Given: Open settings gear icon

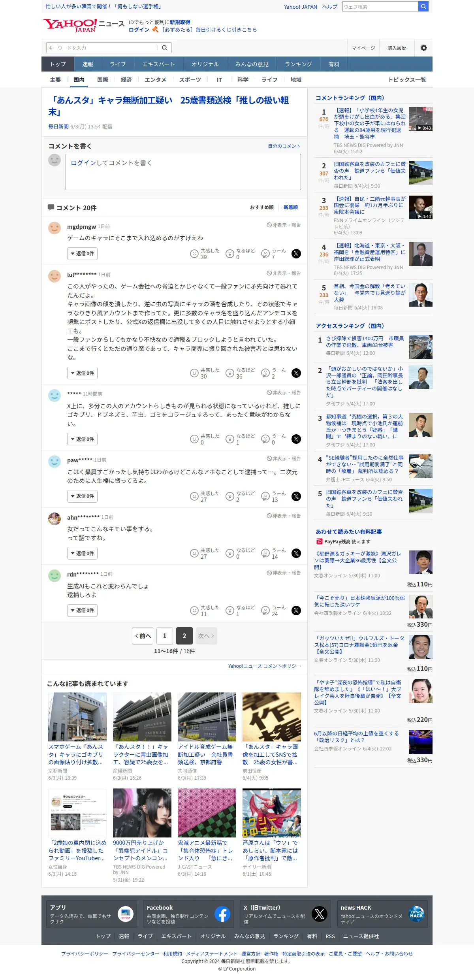Looking at the screenshot, I should tap(424, 48).
